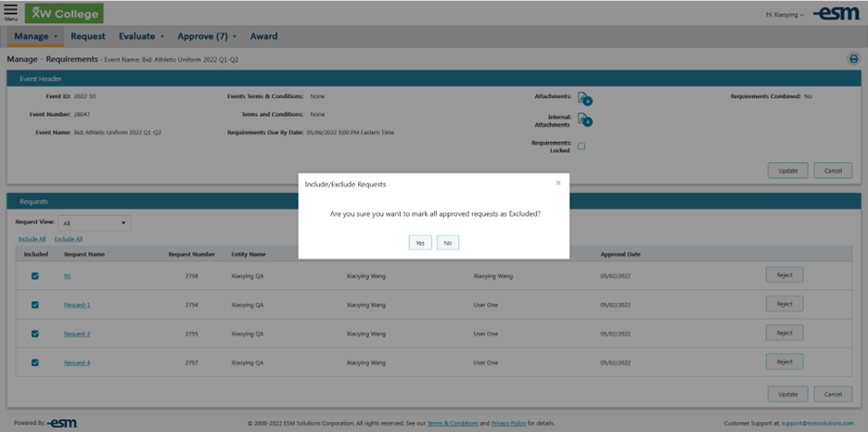
Task: Click Cancel below the Requests table
Action: [833, 394]
